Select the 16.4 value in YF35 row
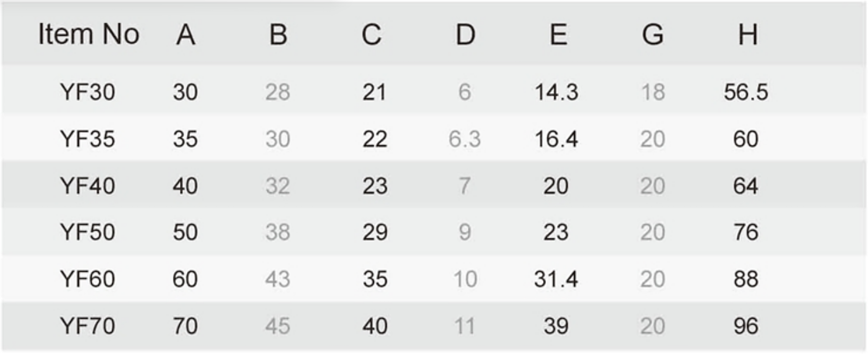868x354 pixels. click(x=556, y=138)
